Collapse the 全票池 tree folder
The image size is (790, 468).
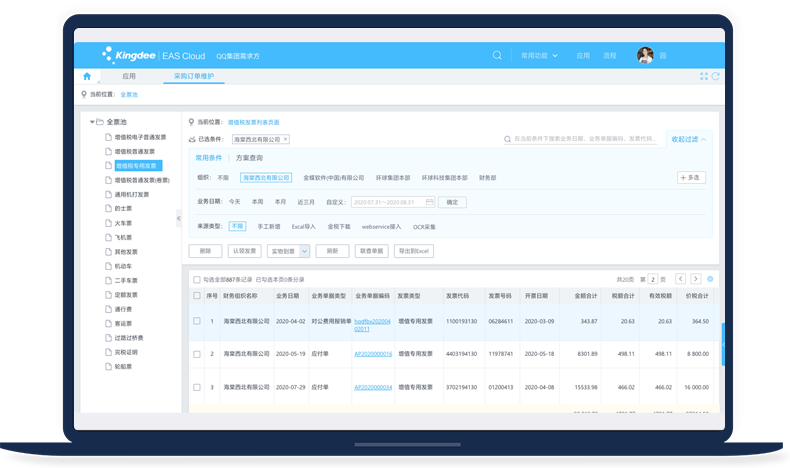coord(91,122)
